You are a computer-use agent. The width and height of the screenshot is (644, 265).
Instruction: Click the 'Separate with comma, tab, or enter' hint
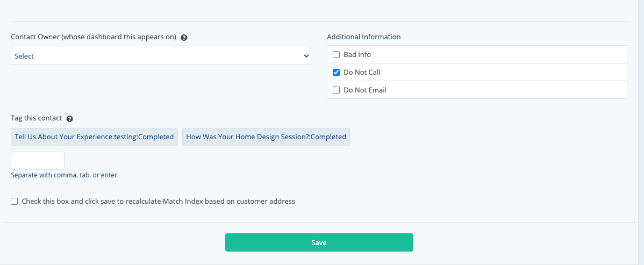coord(64,175)
